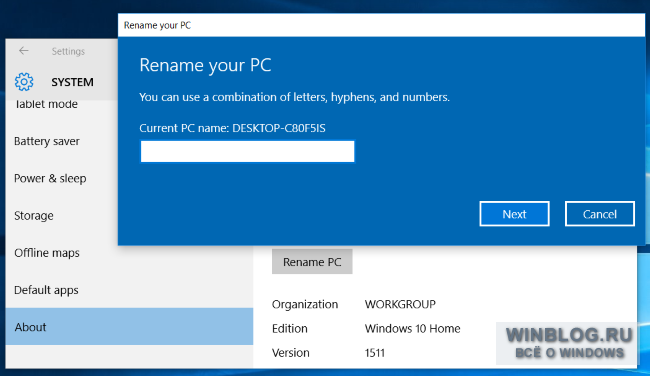Click the Current PC name text

[x=232, y=128]
